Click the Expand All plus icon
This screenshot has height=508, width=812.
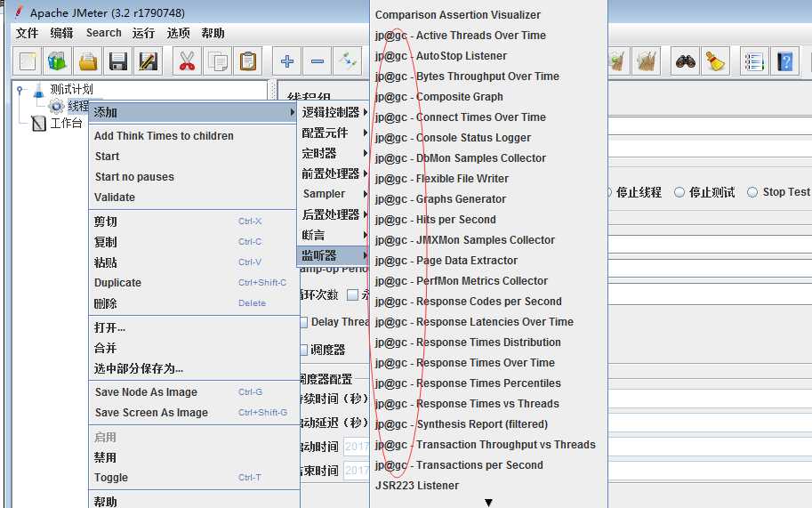point(287,61)
